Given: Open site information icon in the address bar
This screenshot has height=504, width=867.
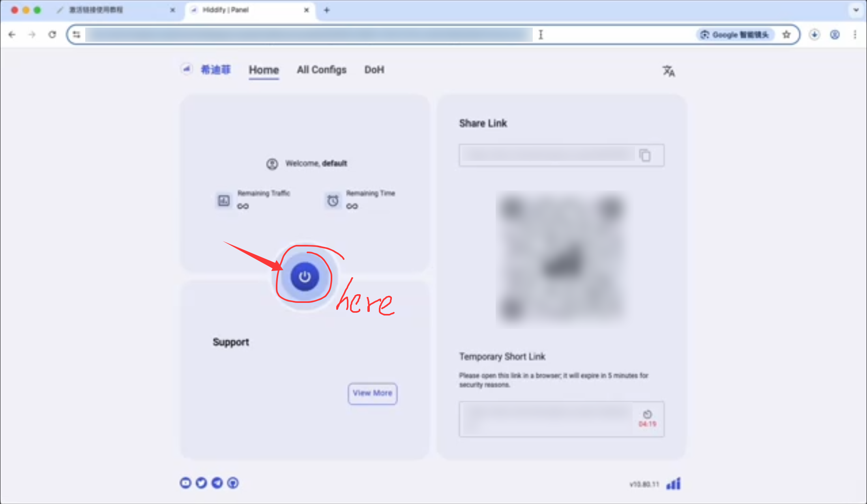Looking at the screenshot, I should [77, 35].
